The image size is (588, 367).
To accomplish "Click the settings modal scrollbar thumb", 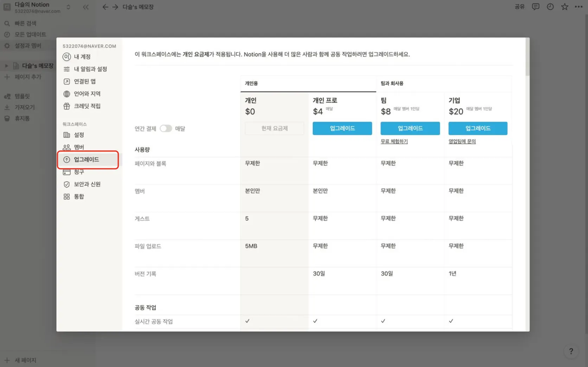I will [527, 57].
